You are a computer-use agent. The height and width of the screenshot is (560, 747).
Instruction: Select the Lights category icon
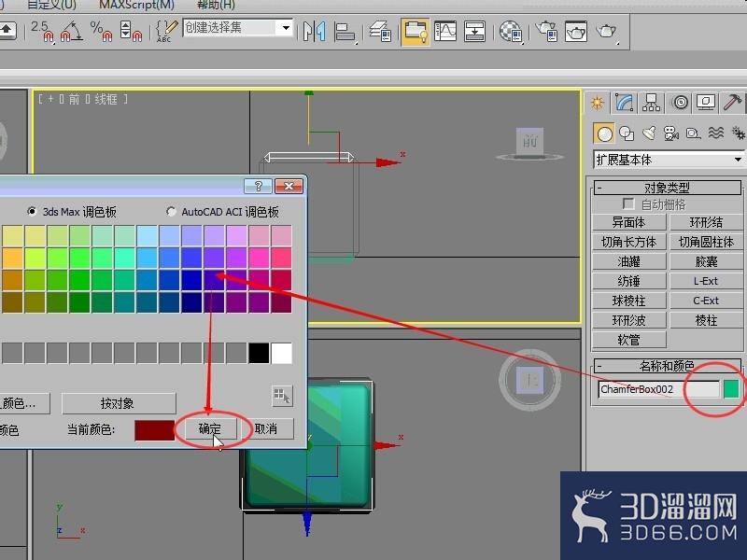coord(649,133)
